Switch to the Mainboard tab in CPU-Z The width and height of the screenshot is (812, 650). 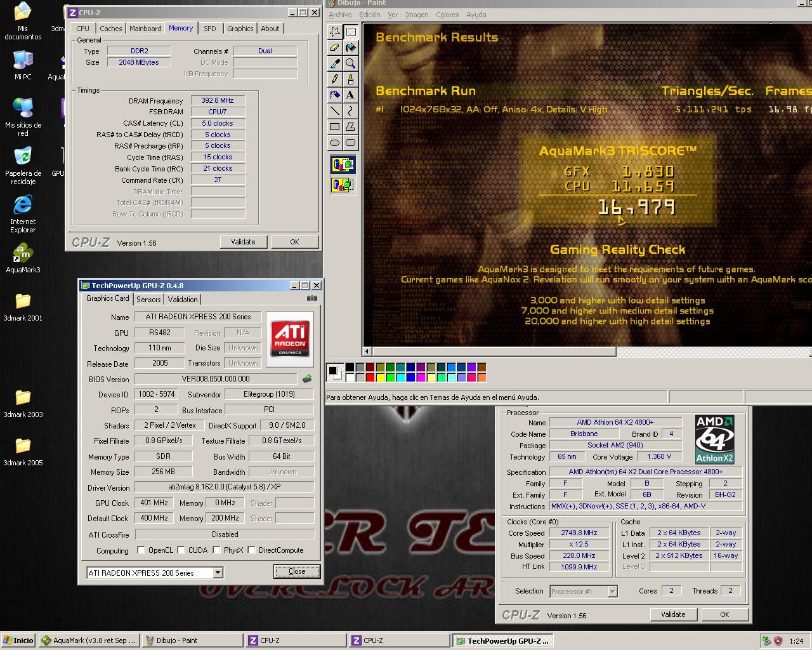click(145, 29)
